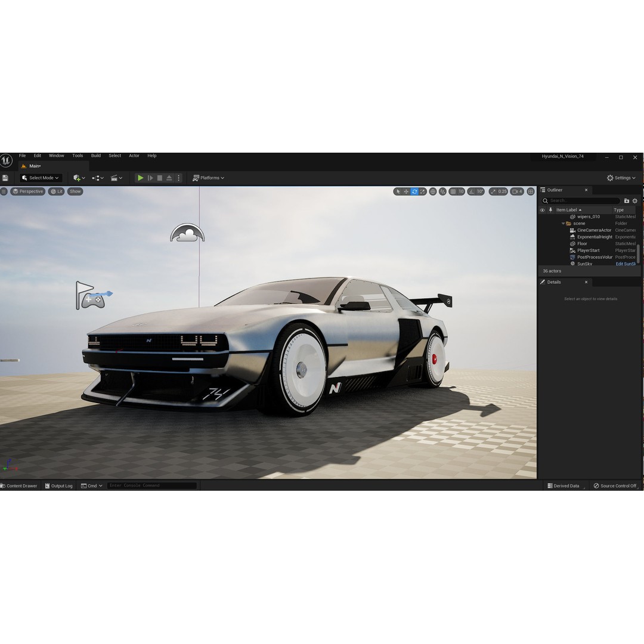644x644 pixels.
Task: Open viewport options hamburger menu
Action: click(4, 191)
